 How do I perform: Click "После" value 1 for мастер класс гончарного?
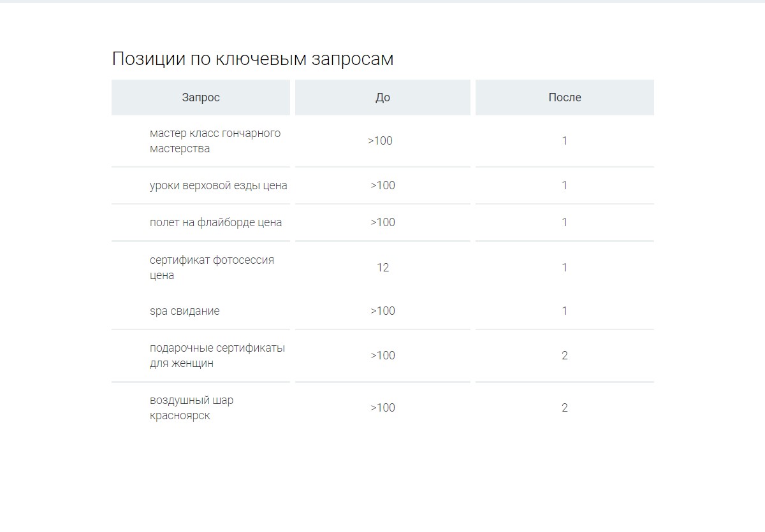(565, 141)
